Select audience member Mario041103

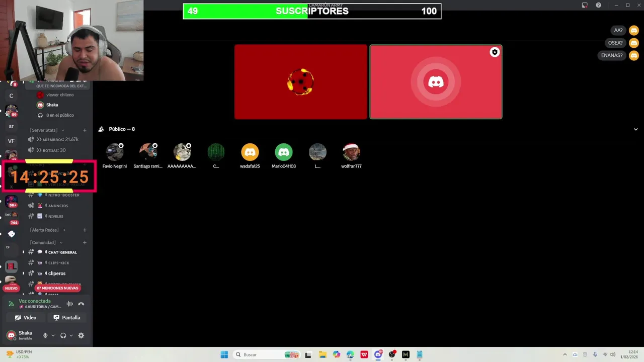(284, 156)
